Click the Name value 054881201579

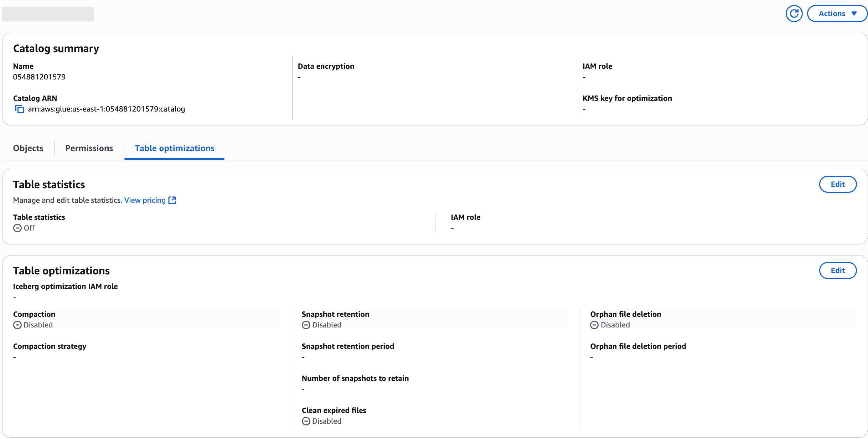pos(39,77)
